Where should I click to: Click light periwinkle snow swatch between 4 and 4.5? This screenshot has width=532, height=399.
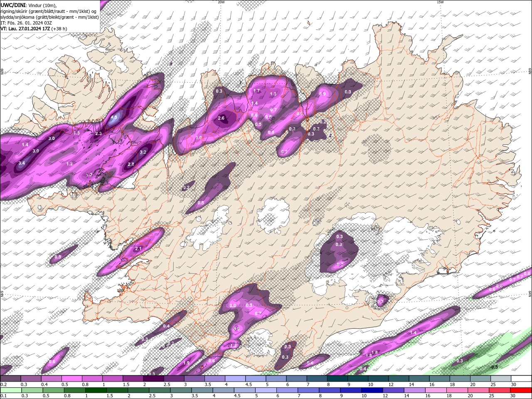point(235,379)
